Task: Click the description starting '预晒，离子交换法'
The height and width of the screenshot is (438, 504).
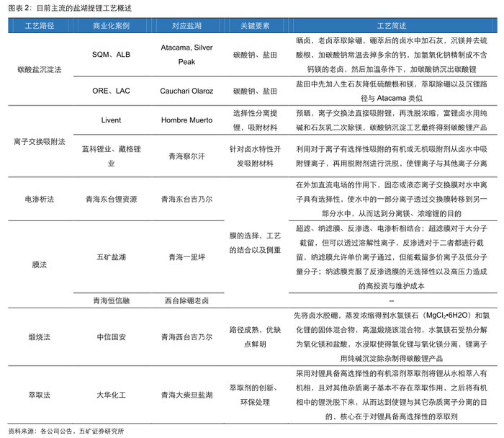Action: tap(392, 120)
